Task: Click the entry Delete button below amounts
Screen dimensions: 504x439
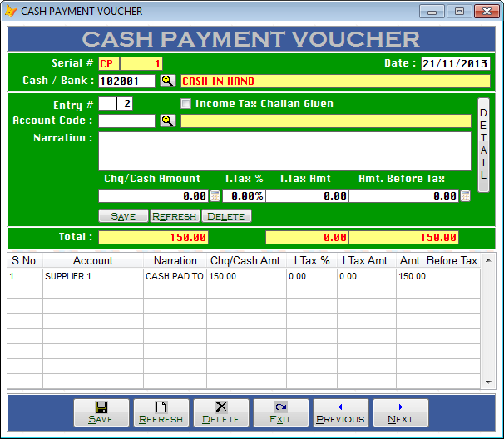Action: pos(226,216)
